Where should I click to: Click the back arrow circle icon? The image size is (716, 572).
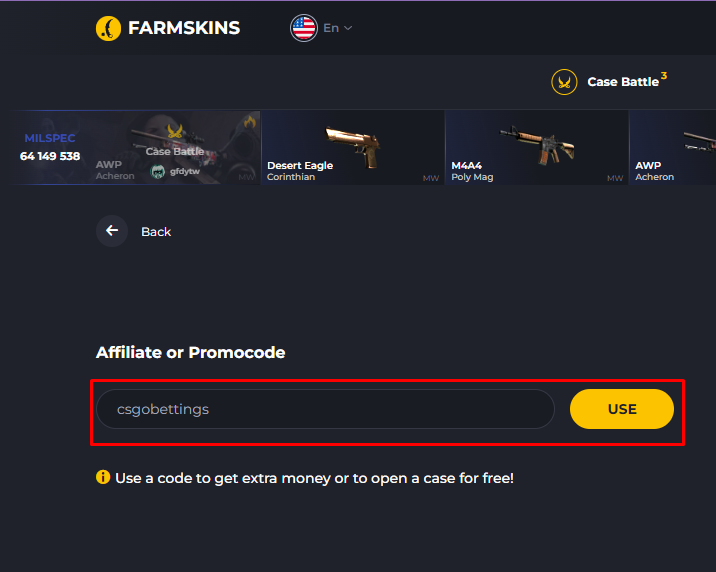point(112,231)
